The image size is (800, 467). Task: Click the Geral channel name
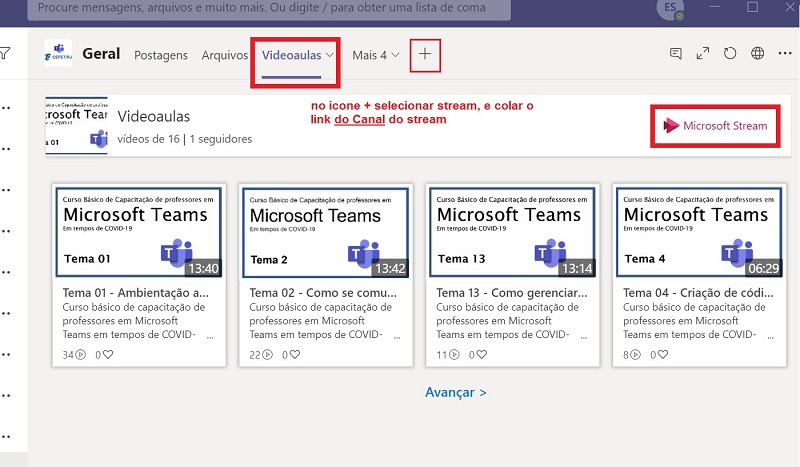101,54
